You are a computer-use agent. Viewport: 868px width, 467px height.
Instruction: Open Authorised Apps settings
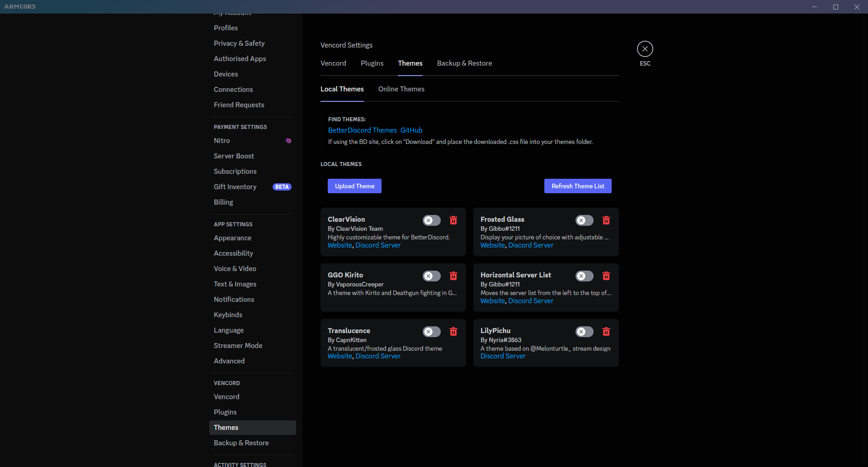tap(253, 59)
